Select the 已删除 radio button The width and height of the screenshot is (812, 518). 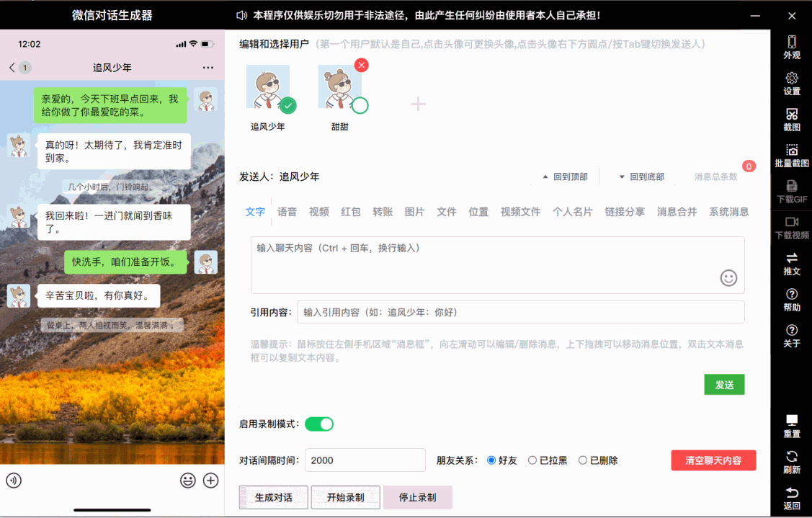(x=583, y=460)
